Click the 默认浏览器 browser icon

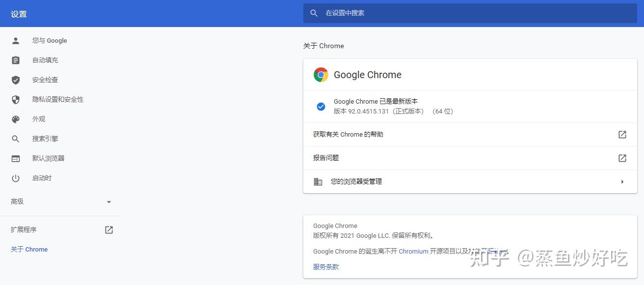coord(15,158)
